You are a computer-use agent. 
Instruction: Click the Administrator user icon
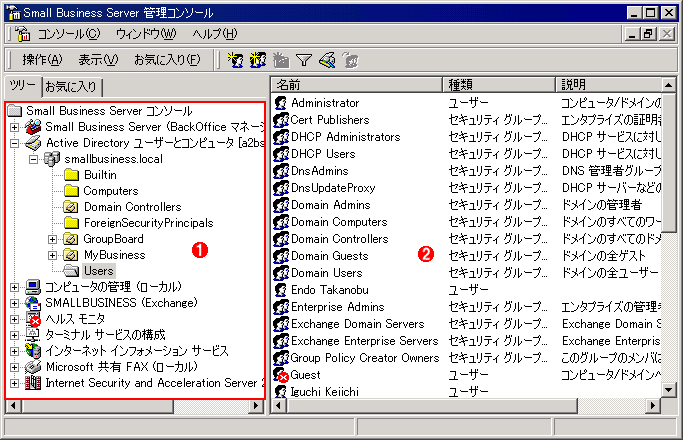tap(281, 103)
